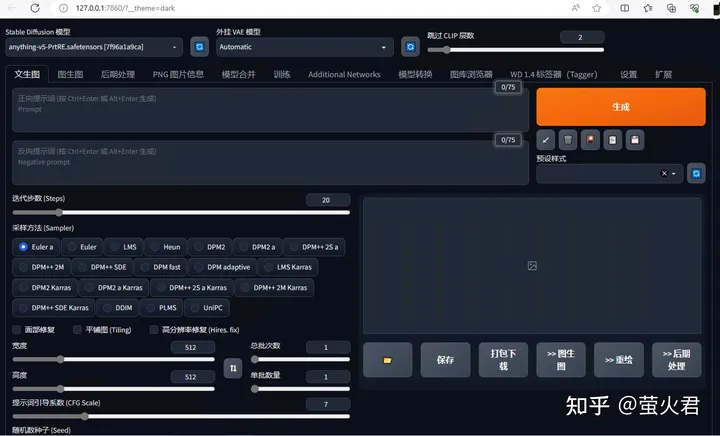Adjust the 迭代步数 (Steps) slider

tap(181, 212)
